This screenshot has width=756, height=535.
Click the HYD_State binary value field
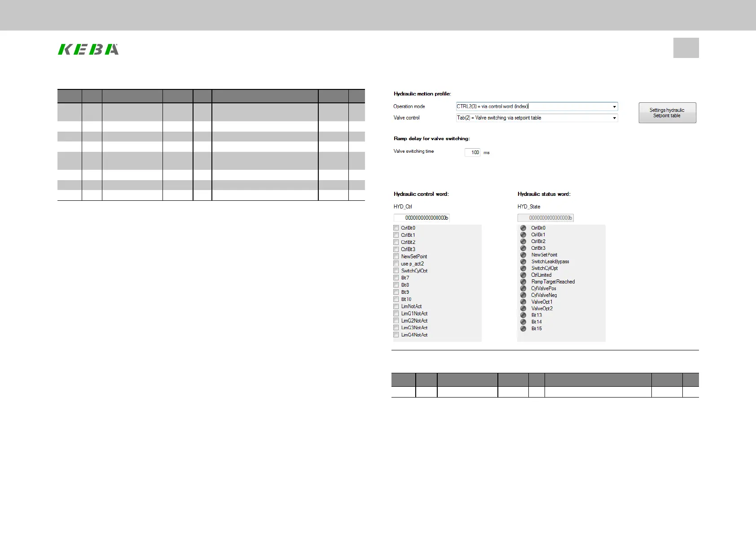click(545, 218)
